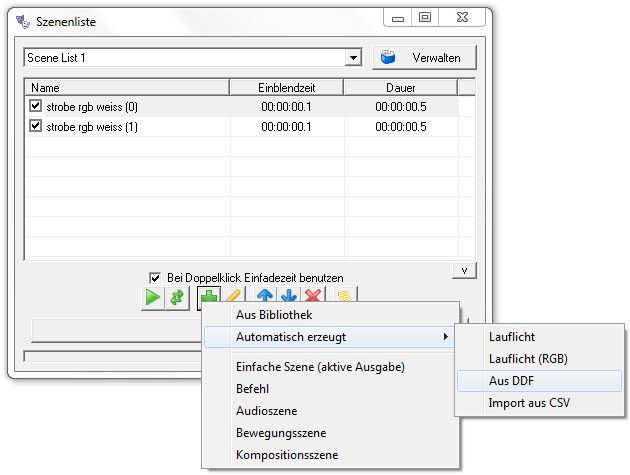The width and height of the screenshot is (630, 475).
Task: Disable Bei Doppelklick Einfadezeit benutzen checkbox
Action: [155, 277]
